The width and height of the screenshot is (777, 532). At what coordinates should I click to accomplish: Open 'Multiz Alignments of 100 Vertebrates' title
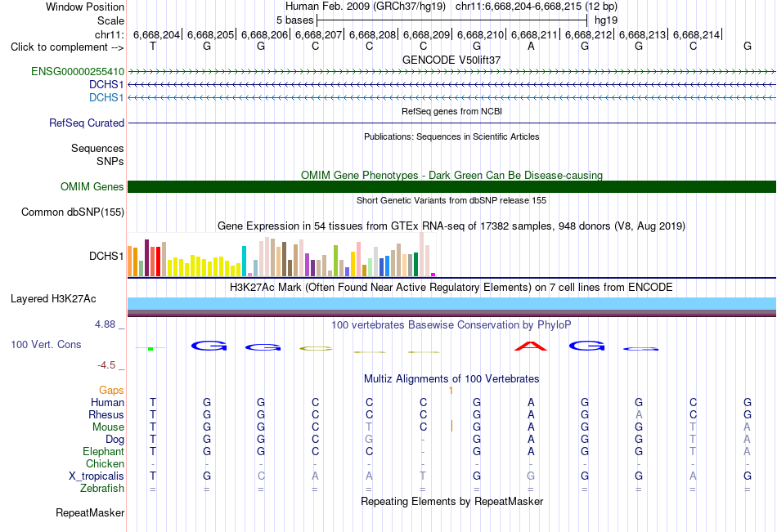click(x=451, y=379)
